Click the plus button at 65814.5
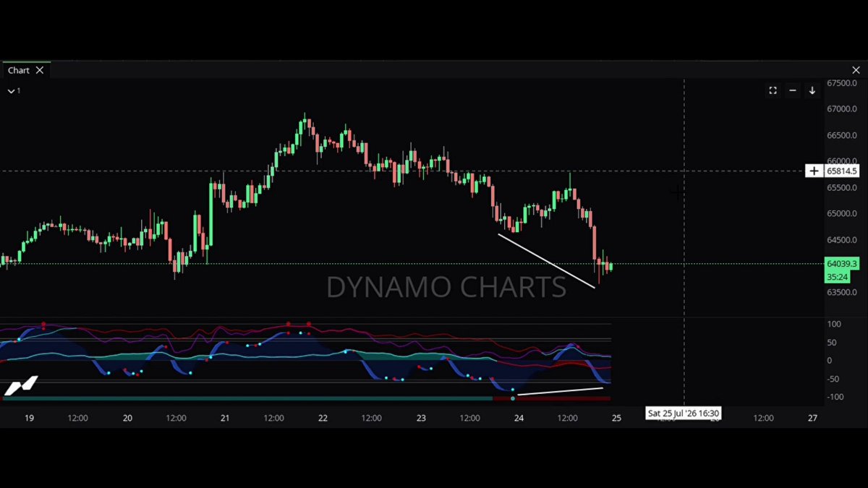868x488 pixels. pos(814,171)
